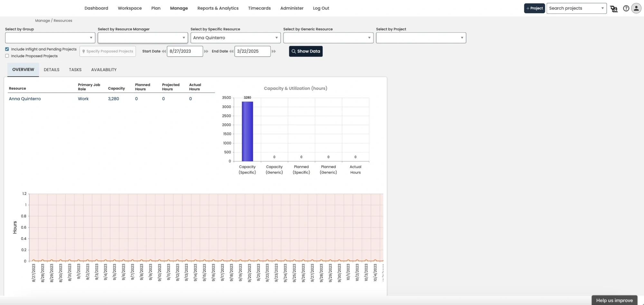Screen dimensions: 644x305
Task: Click the Capacity & Utilization (hours) chart title
Action: [296, 88]
